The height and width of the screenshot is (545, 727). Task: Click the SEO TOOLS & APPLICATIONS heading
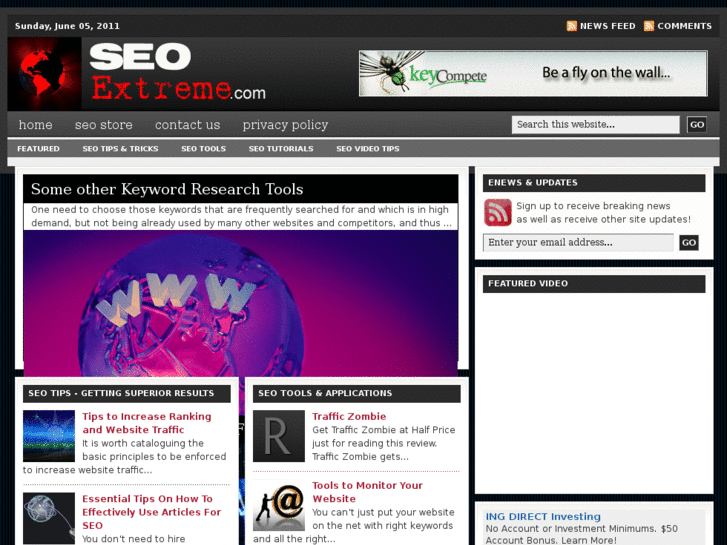[x=325, y=393]
